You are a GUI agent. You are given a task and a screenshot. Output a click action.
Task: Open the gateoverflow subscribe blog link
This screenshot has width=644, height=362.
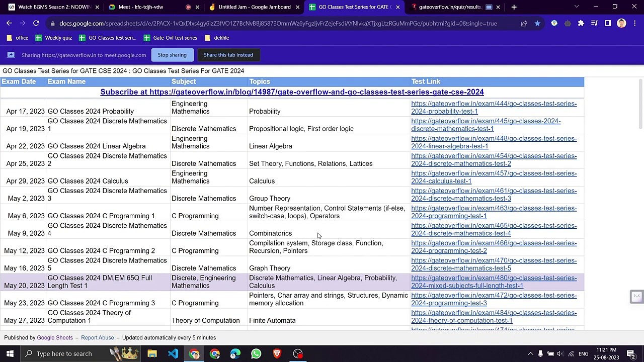coord(292,92)
